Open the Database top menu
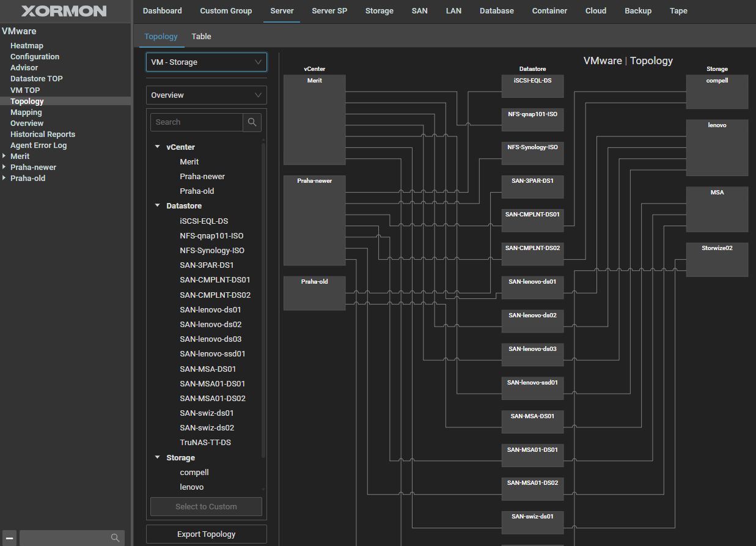756x546 pixels. pyautogui.click(x=496, y=11)
